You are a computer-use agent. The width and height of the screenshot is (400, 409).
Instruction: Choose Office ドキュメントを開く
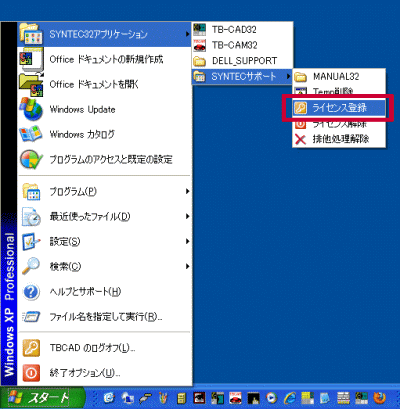[104, 84]
